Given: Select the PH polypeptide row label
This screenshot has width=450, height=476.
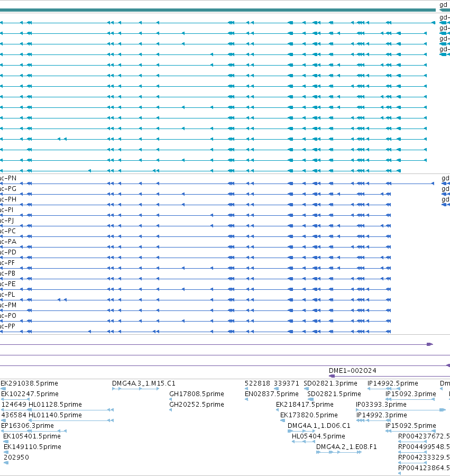Looking at the screenshot, I should 8,200.
